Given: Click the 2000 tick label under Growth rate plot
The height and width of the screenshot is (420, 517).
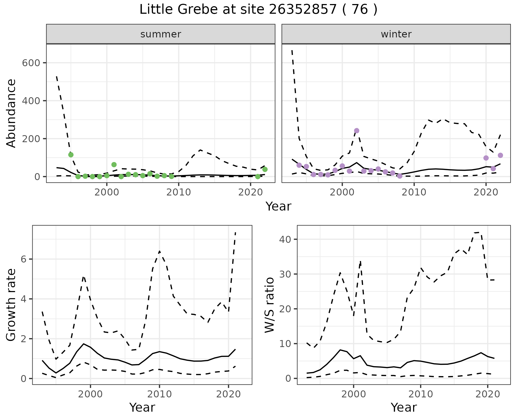Looking at the screenshot, I should point(90,394).
